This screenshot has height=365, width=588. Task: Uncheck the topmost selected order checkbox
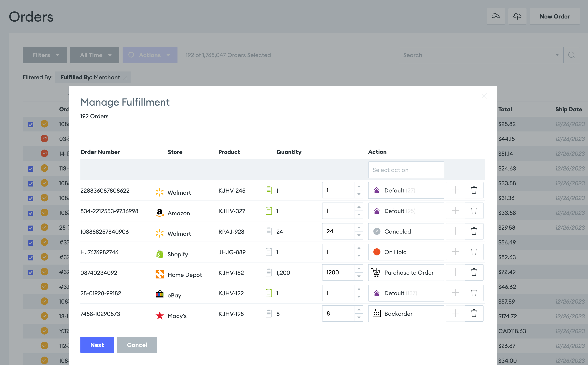[31, 124]
